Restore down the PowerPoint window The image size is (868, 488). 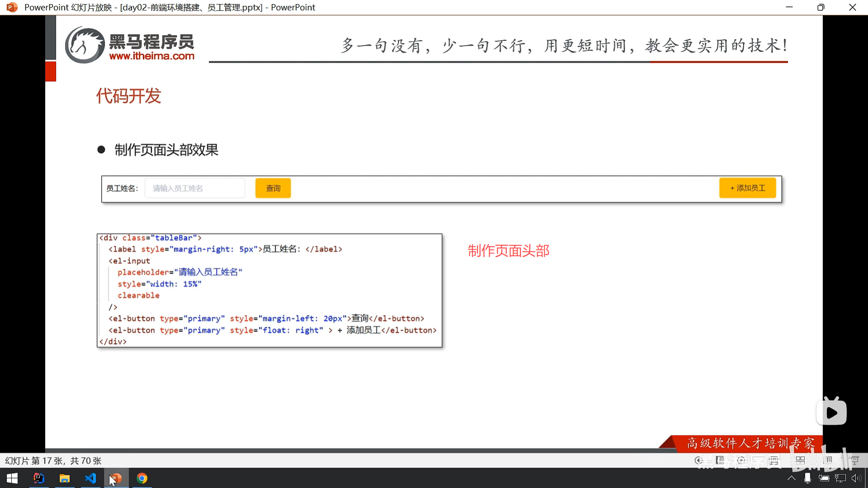click(821, 7)
